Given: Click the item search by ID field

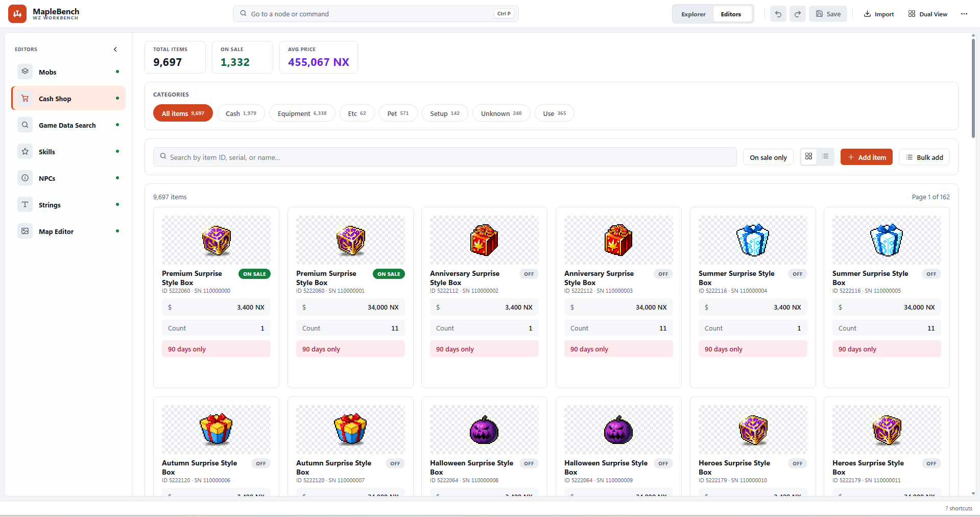Looking at the screenshot, I should click(445, 157).
